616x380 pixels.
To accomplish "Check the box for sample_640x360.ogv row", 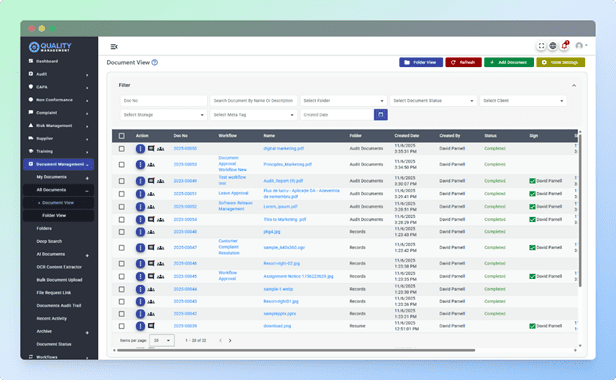I will pyautogui.click(x=122, y=248).
